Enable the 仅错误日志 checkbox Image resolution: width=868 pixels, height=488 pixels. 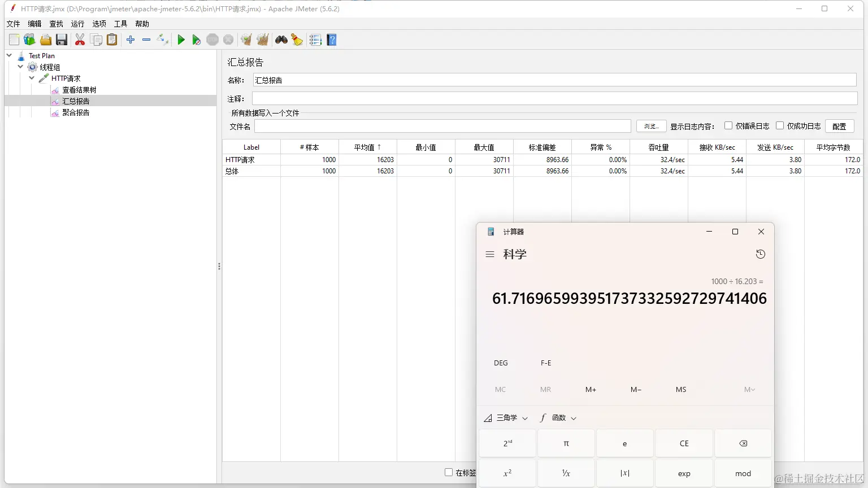pyautogui.click(x=728, y=125)
